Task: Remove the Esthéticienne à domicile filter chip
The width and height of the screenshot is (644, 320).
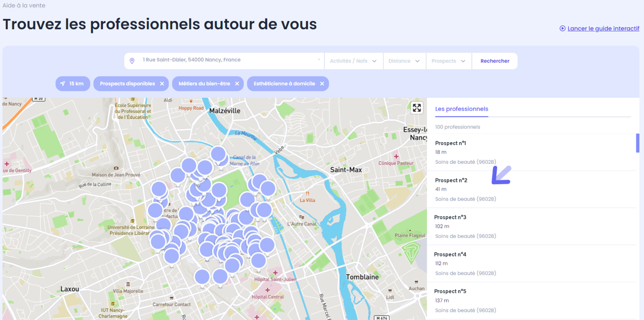Action: point(322,84)
